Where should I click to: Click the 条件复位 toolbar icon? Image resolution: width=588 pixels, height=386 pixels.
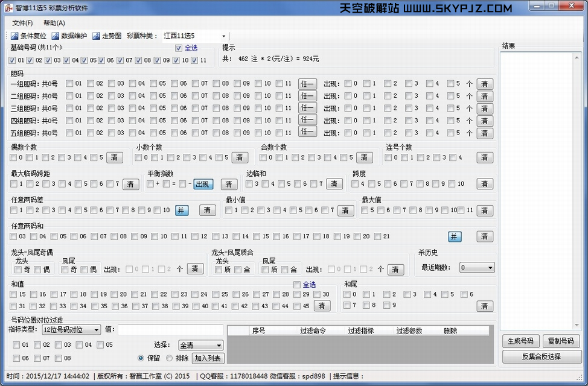pos(15,36)
